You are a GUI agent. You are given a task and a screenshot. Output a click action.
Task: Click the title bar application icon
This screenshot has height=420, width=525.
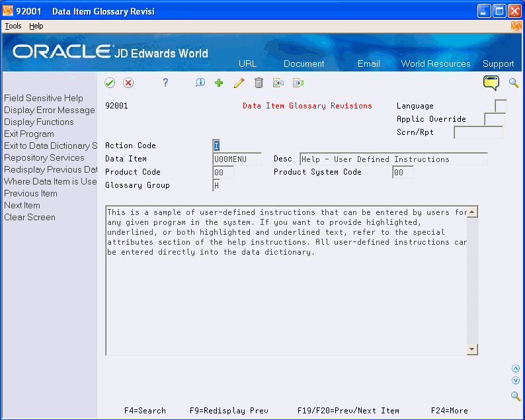click(x=8, y=11)
